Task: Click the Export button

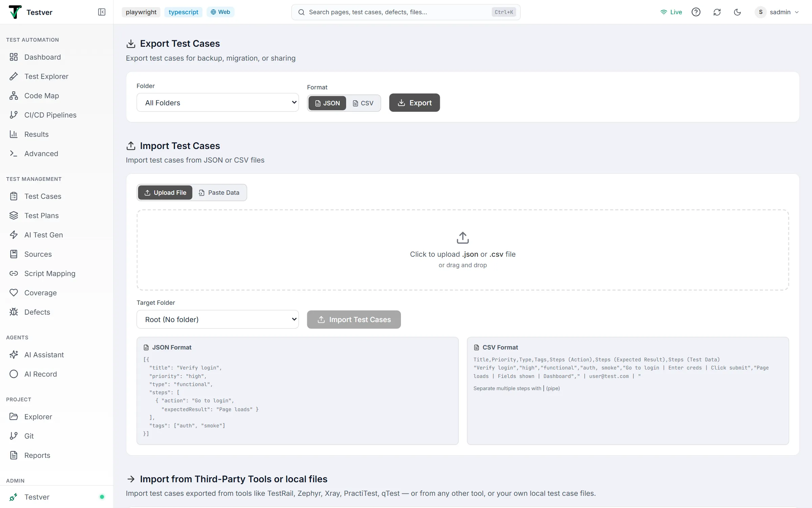Action: tap(414, 103)
